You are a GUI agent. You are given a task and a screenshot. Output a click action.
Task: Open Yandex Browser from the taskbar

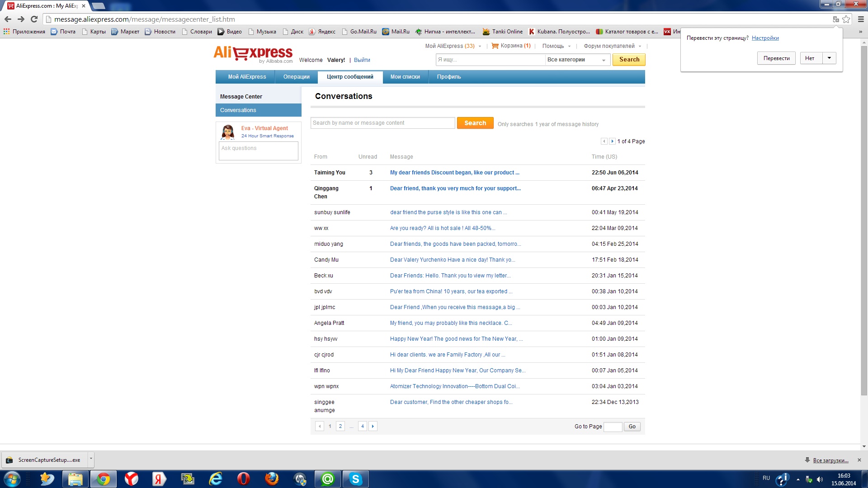point(132,479)
